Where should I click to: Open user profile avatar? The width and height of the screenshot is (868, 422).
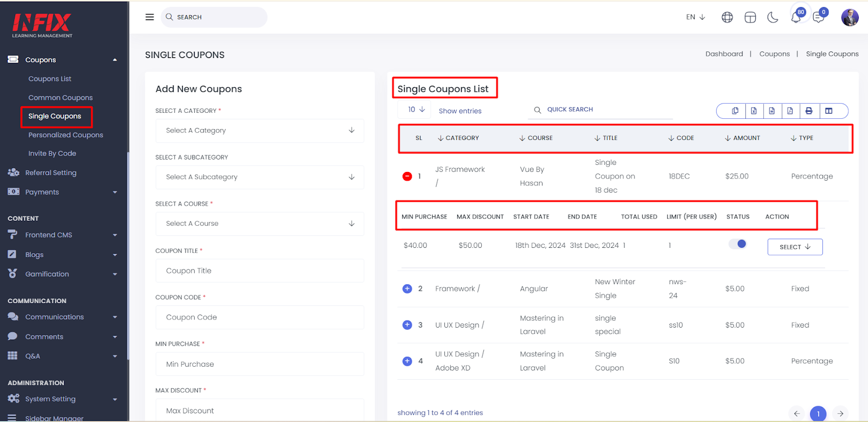[x=850, y=17]
